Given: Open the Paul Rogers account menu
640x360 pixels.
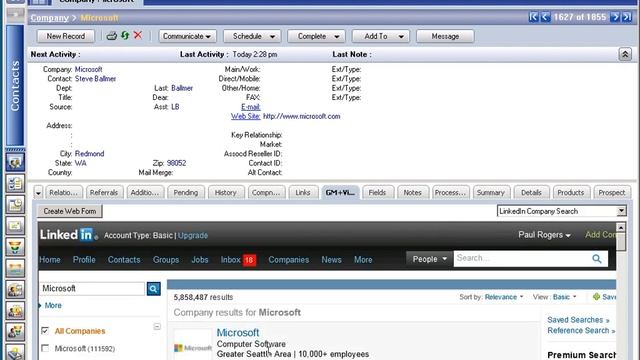Looking at the screenshot, I should pos(544,235).
